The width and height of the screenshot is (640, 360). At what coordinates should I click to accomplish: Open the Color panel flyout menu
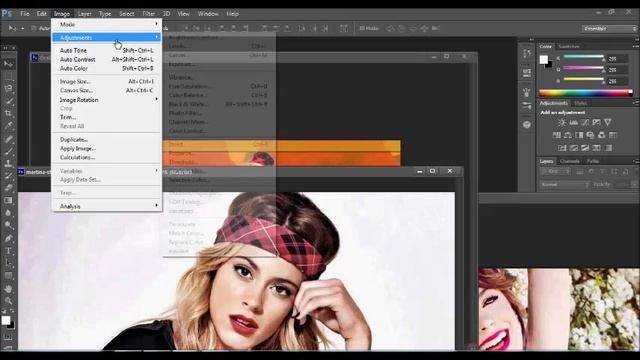635,46
